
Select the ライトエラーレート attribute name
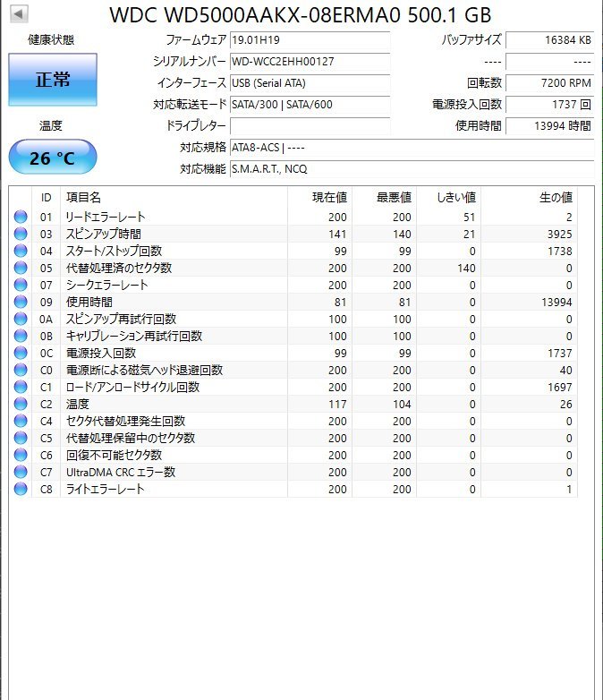[x=105, y=490]
